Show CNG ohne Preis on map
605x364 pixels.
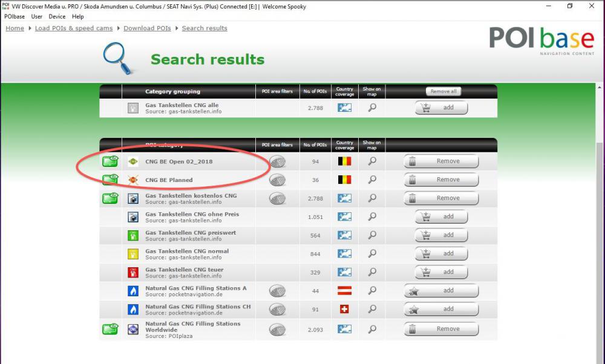coord(372,216)
